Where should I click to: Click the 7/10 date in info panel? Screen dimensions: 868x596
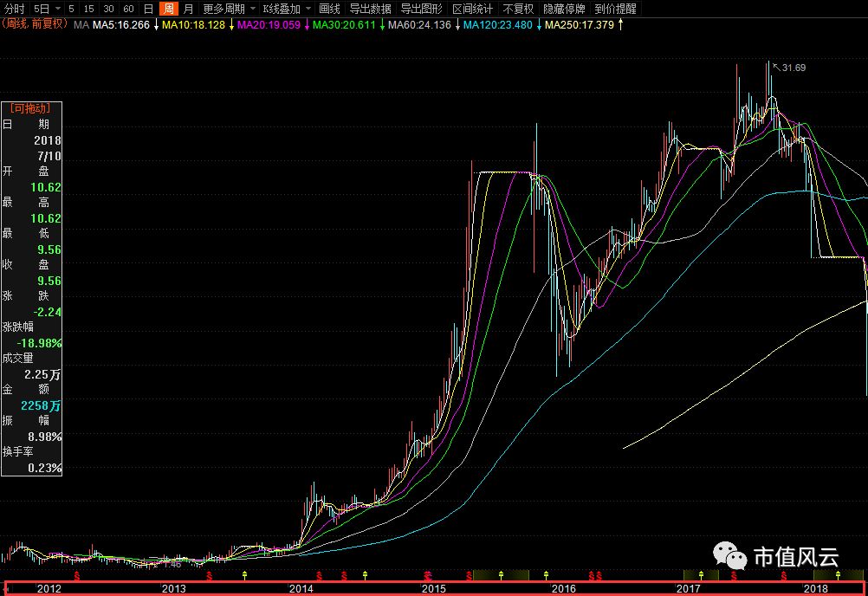pyautogui.click(x=49, y=156)
